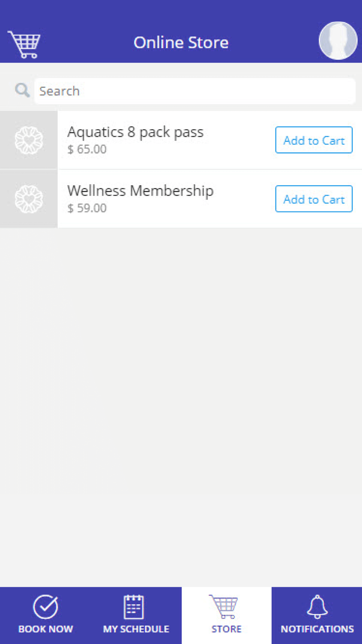Add Aquatics 8 pack pass to cart
Screen dimensions: 362x644
click(x=314, y=140)
